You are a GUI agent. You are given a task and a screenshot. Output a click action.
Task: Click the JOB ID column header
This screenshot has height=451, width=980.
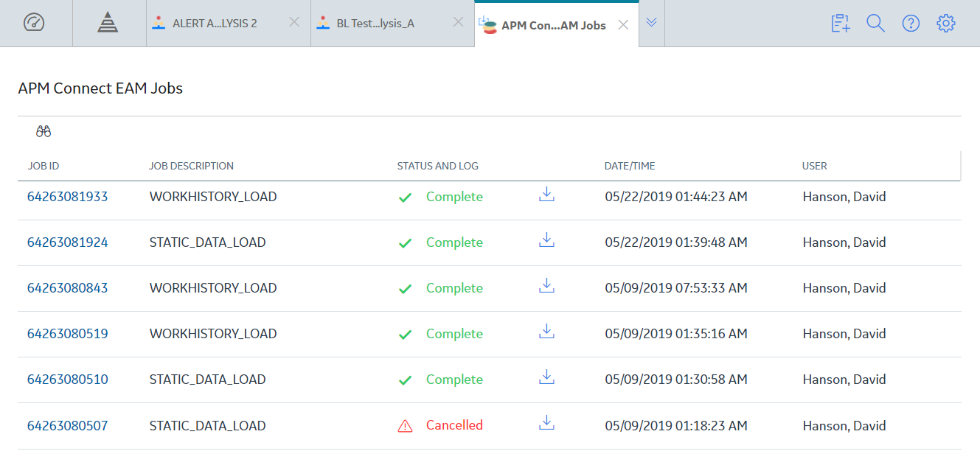44,166
